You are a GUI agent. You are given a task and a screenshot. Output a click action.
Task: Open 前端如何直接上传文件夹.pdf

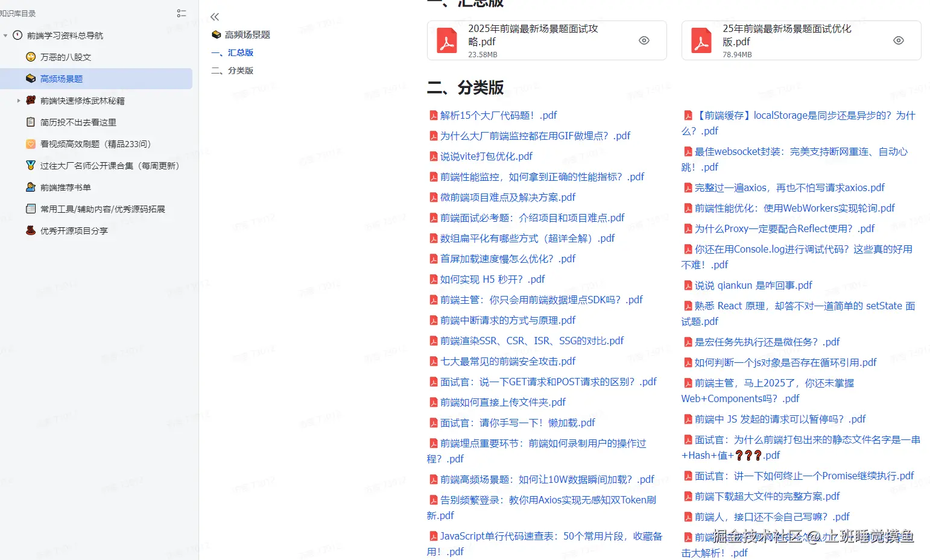pos(503,402)
